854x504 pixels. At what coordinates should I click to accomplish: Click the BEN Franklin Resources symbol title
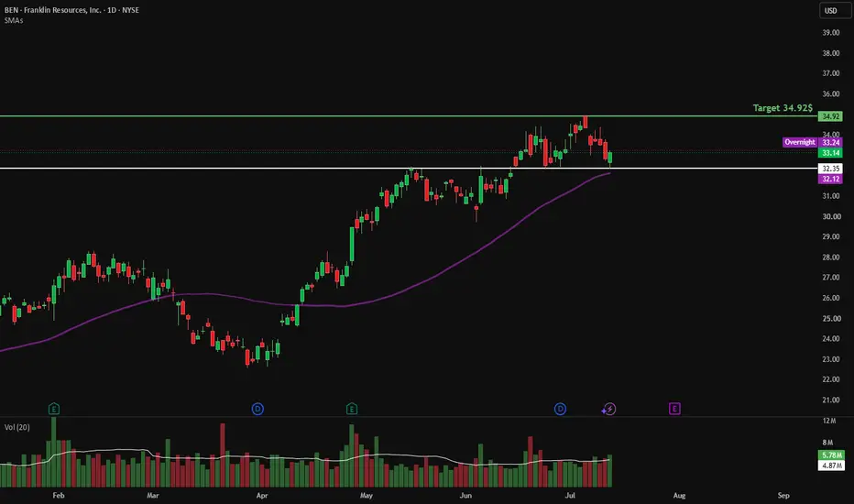pos(71,10)
